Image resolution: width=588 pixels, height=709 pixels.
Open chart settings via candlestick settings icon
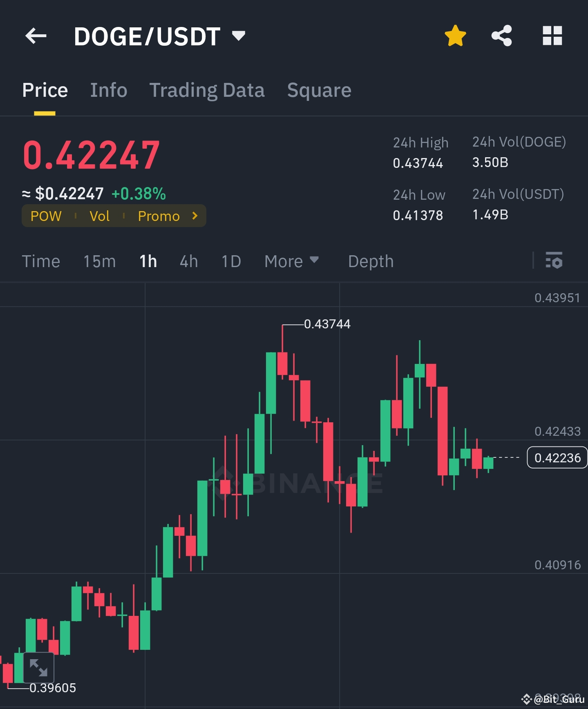554,261
